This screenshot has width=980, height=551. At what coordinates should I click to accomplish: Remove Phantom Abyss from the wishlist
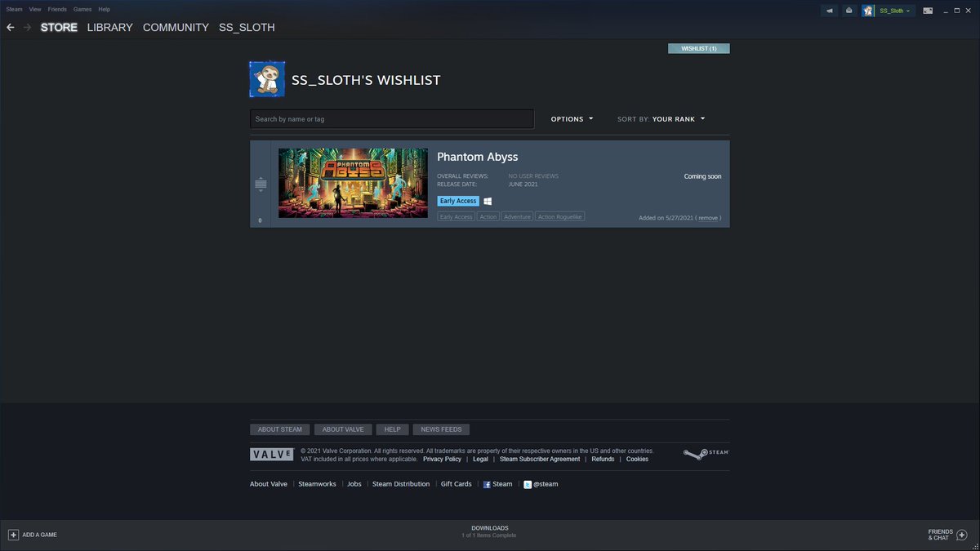pyautogui.click(x=708, y=218)
